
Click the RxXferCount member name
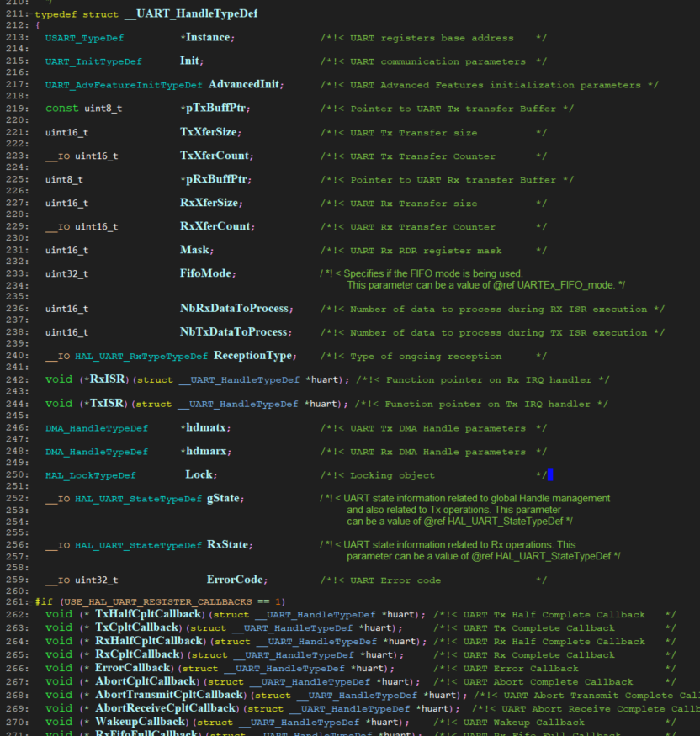point(215,225)
